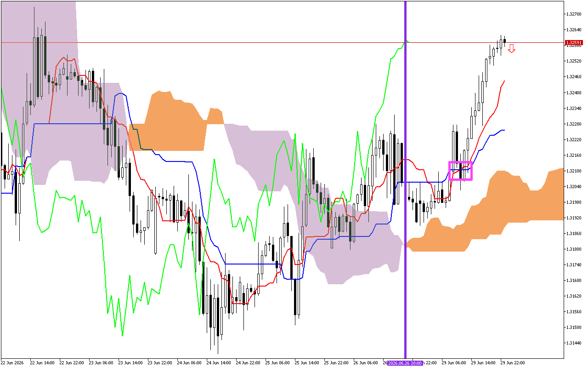
Task: Click the purple date label 2026.06.26 20:00
Action: pos(404,363)
